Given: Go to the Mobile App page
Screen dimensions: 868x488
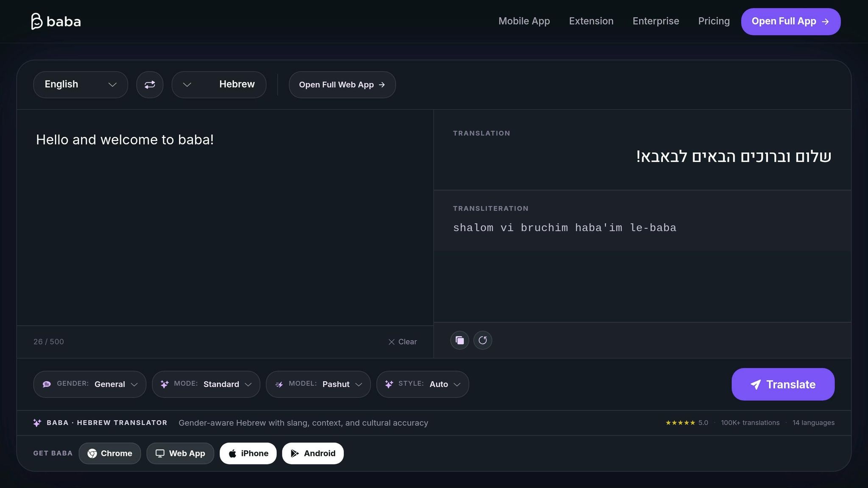Looking at the screenshot, I should [x=524, y=21].
